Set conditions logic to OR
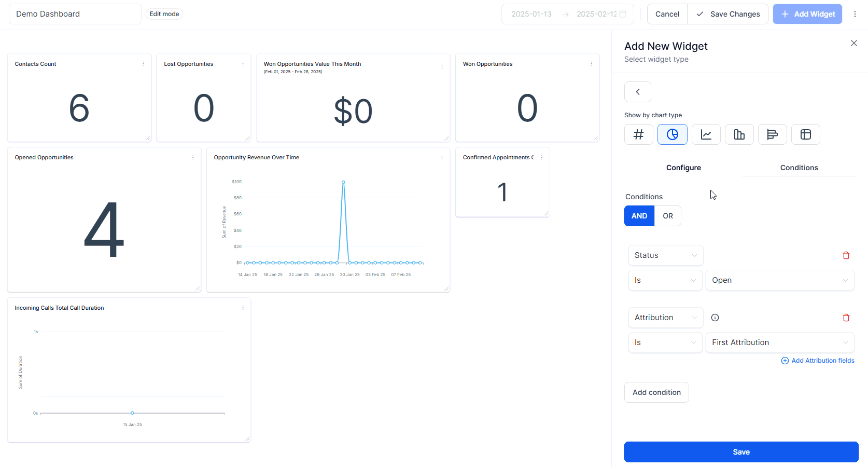The height and width of the screenshot is (467, 868). point(668,216)
